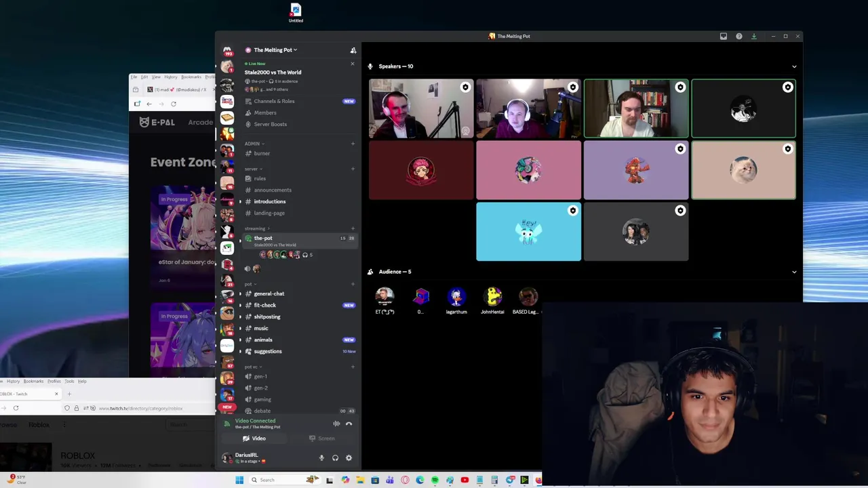
Task: Deafen with the headphones icon
Action: (335, 458)
